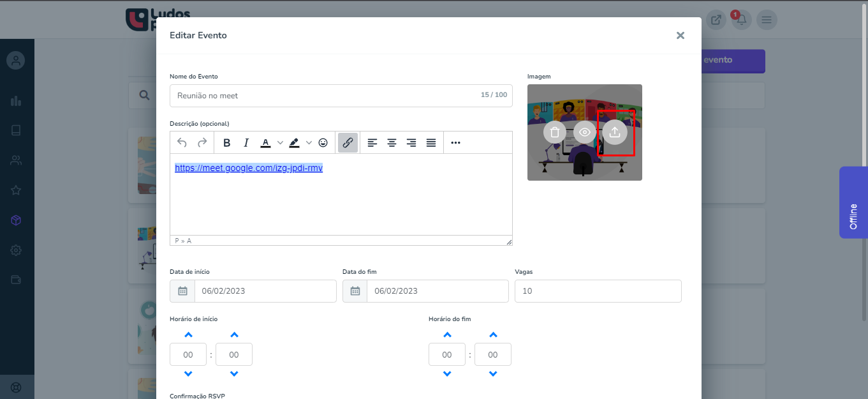
Task: Click start time hour field
Action: [188, 354]
